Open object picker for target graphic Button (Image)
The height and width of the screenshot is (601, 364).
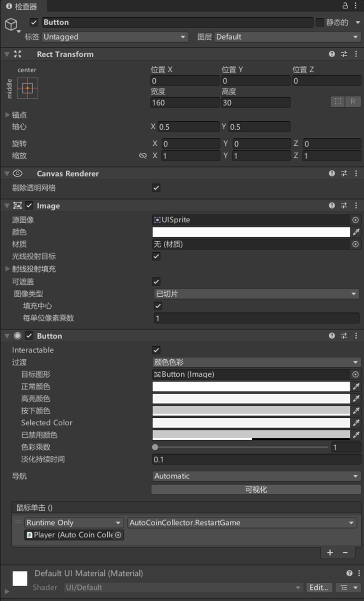pos(356,374)
